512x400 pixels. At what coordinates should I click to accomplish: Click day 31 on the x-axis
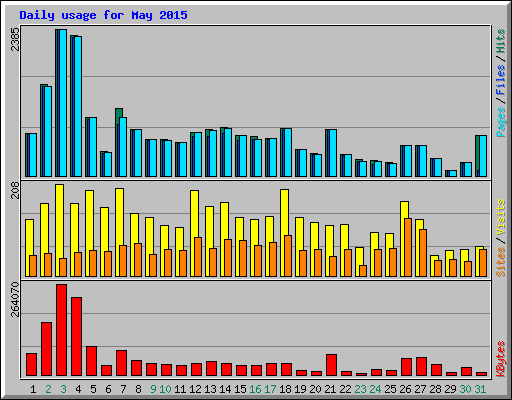[x=480, y=389]
